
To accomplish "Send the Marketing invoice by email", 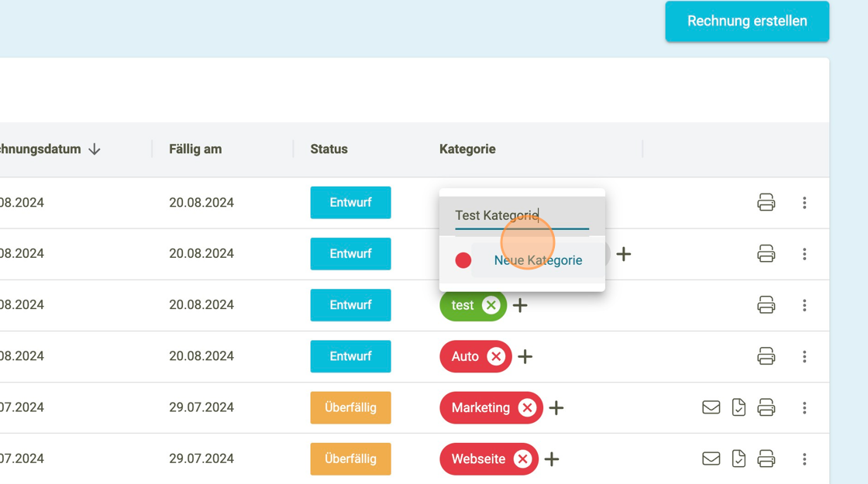I will point(711,407).
